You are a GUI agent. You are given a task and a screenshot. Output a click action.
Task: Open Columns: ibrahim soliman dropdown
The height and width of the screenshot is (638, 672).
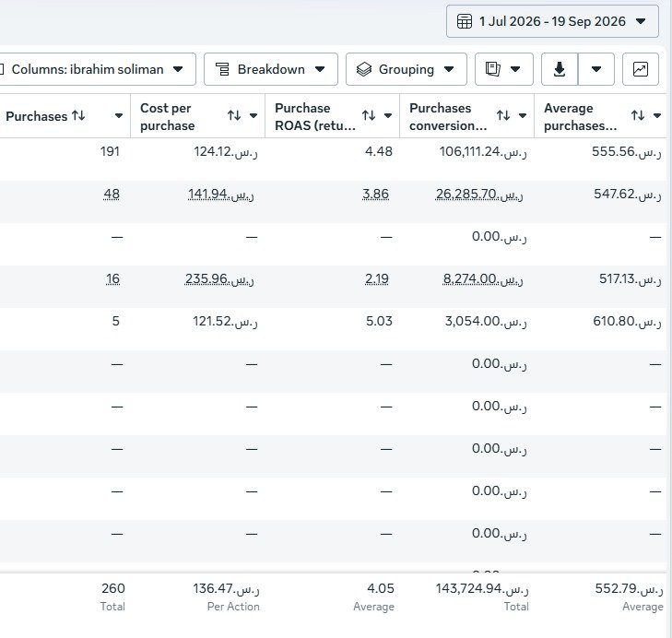click(x=95, y=69)
